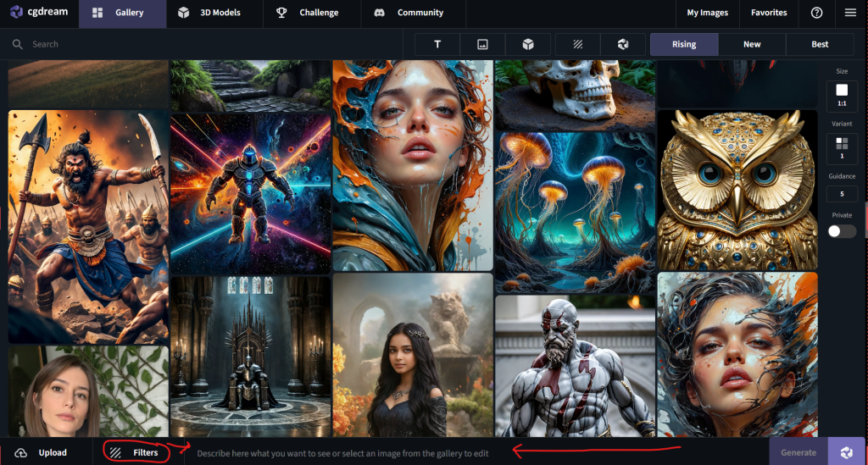Select the text filter T icon
This screenshot has height=465, width=868.
pos(437,44)
